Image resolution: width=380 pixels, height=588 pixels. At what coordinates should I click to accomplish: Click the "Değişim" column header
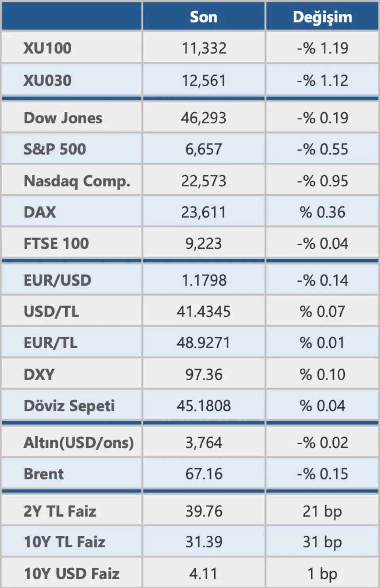click(322, 17)
